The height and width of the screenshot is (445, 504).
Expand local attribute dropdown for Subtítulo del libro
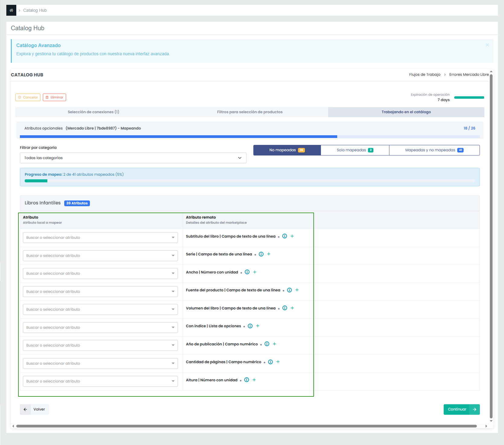click(x=100, y=238)
